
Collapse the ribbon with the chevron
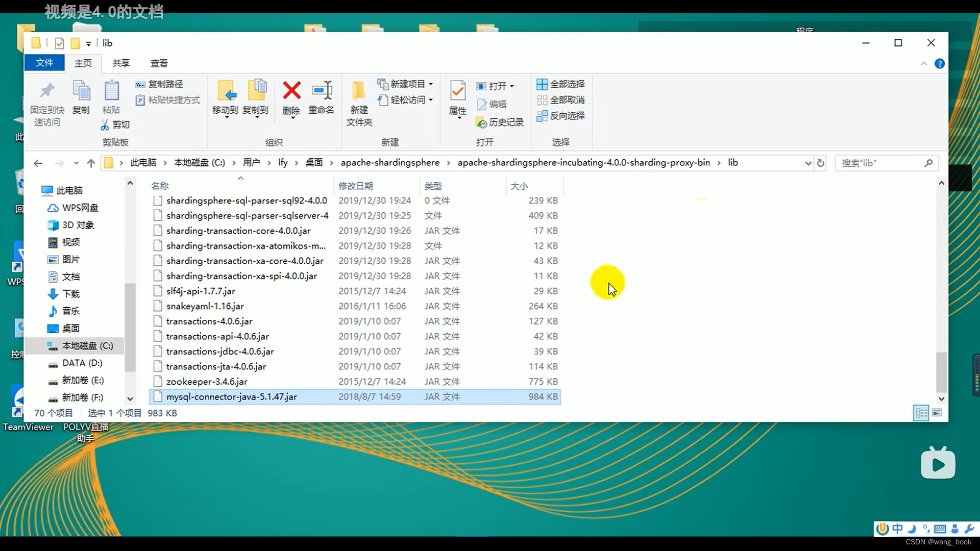coord(924,64)
